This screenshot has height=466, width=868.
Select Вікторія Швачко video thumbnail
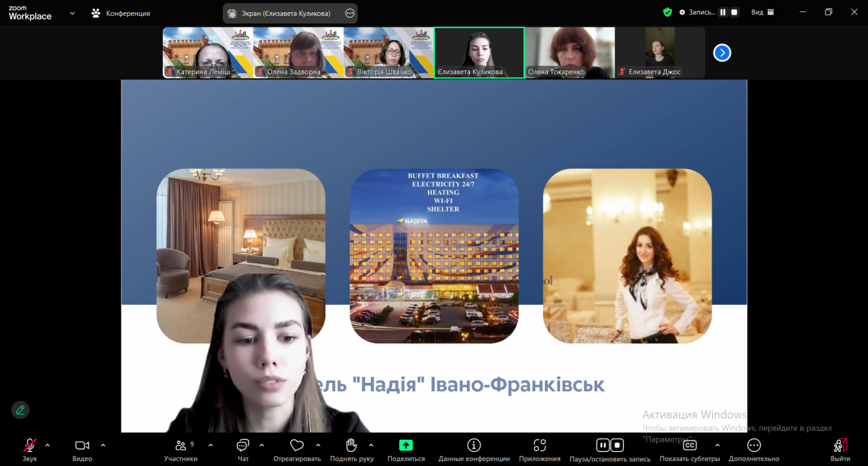pos(389,53)
